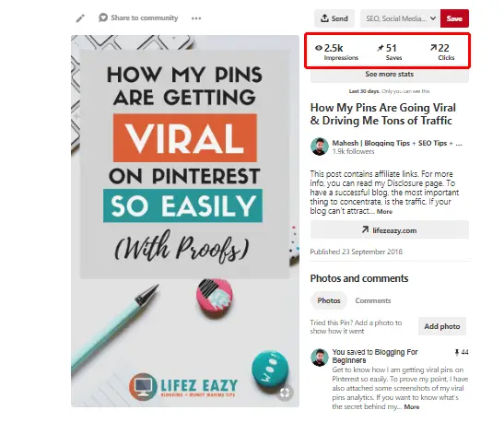Click the eye impressions icon

319,48
